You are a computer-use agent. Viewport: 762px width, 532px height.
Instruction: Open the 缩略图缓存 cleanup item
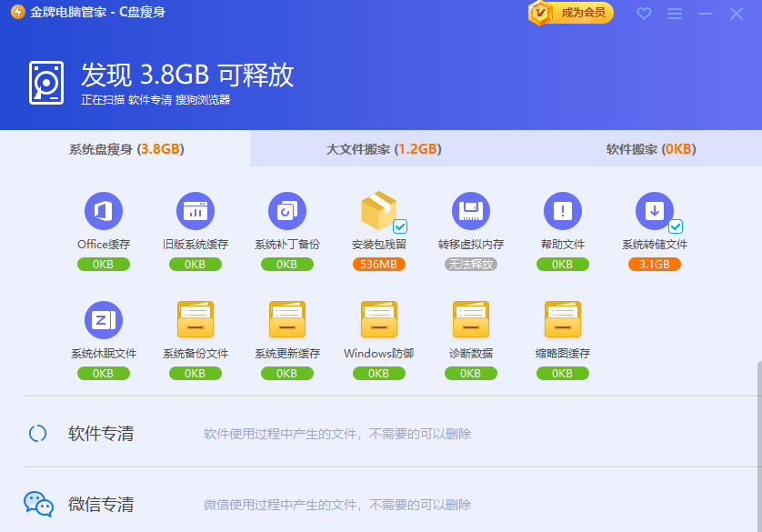(x=562, y=320)
